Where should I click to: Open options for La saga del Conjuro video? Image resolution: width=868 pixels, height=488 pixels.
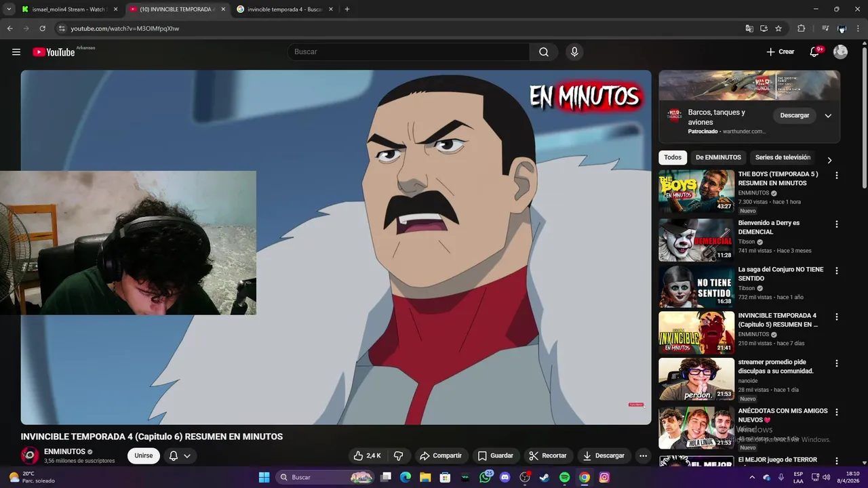click(x=836, y=270)
